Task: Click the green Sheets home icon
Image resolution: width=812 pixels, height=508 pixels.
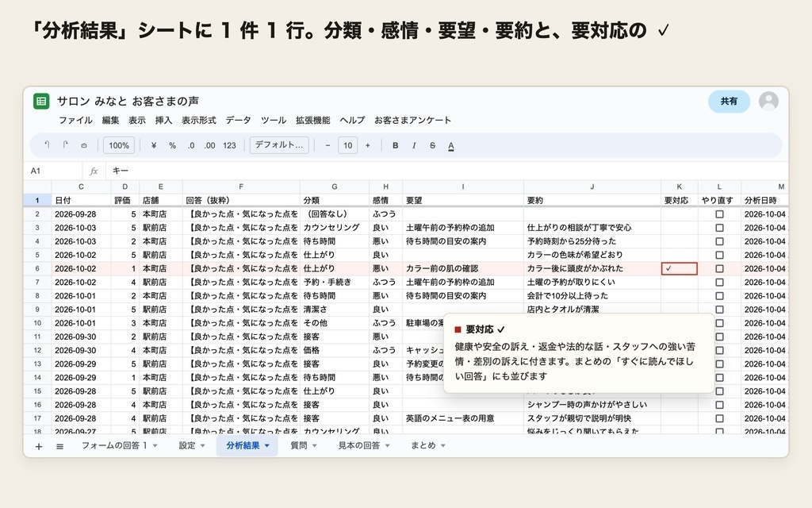Action: pos(41,101)
